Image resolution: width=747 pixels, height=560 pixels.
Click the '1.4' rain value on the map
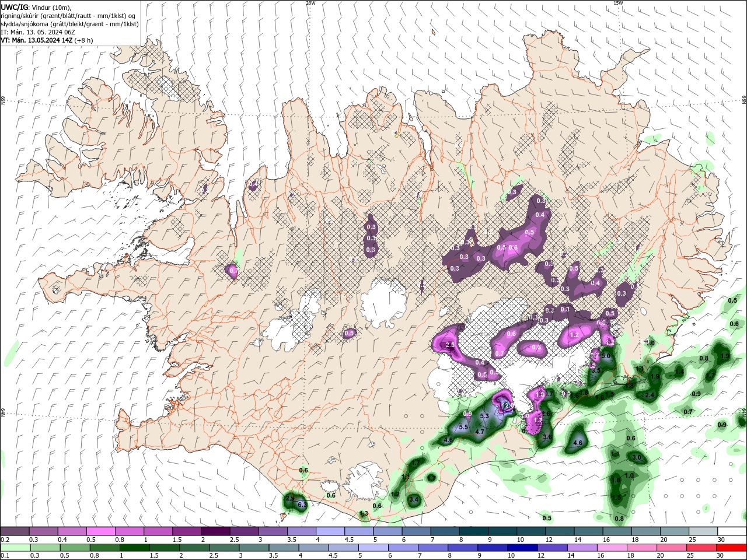(679, 372)
